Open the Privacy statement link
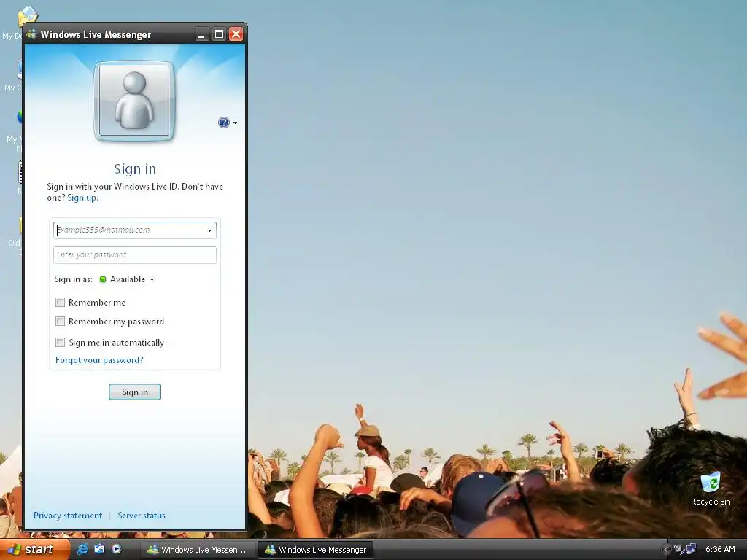 click(68, 516)
